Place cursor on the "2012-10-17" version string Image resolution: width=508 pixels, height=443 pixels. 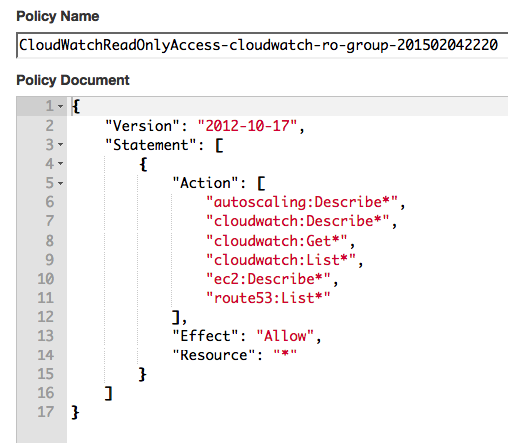click(x=247, y=126)
